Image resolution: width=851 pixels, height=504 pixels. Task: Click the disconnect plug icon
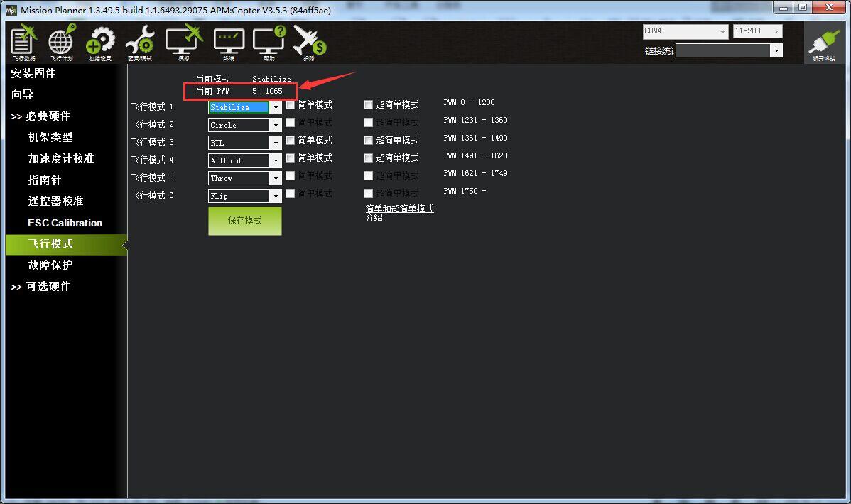click(x=824, y=44)
